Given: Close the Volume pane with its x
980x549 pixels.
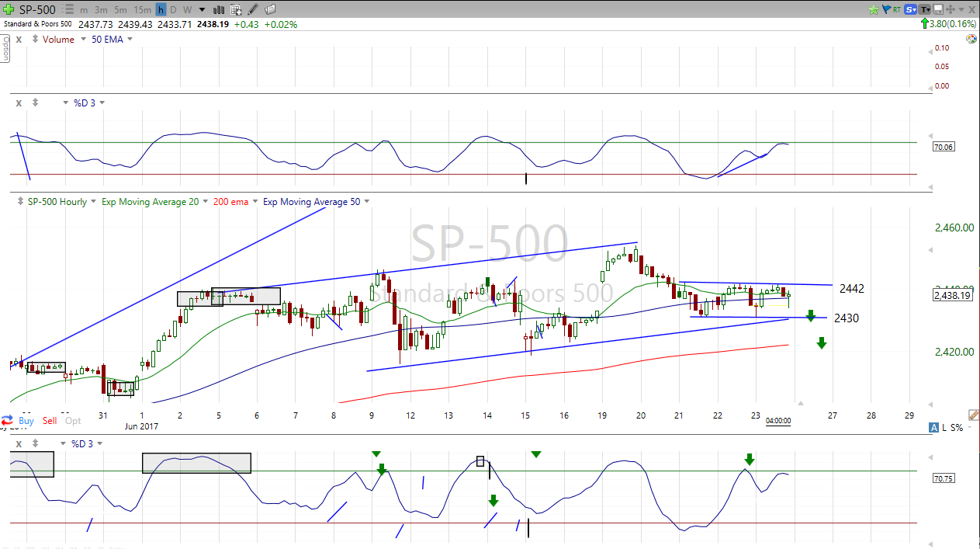Looking at the screenshot, I should [x=18, y=40].
